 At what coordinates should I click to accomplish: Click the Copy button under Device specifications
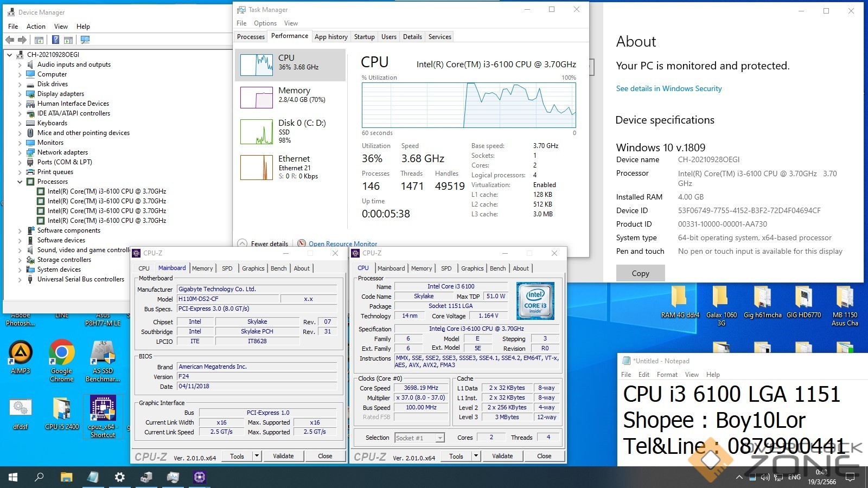tap(641, 273)
